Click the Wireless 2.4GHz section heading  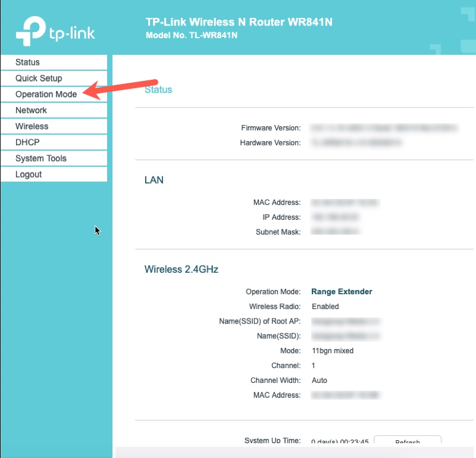181,269
